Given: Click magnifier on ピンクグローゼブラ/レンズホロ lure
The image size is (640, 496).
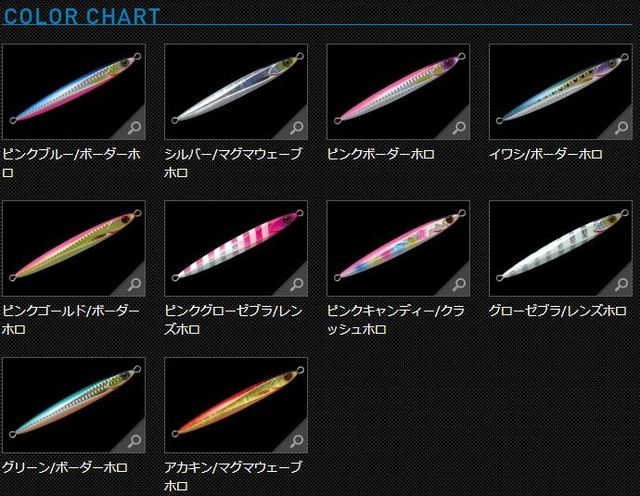Looking at the screenshot, I should [x=297, y=284].
